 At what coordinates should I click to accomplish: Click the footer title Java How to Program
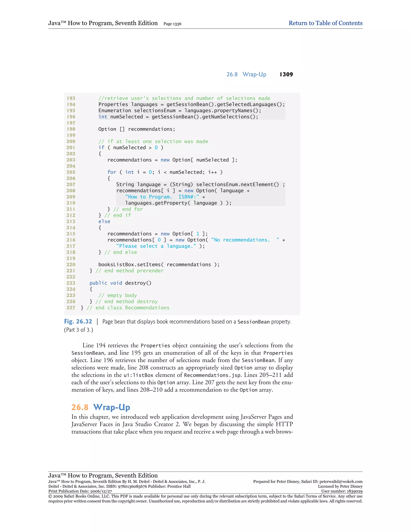[103, 475]
